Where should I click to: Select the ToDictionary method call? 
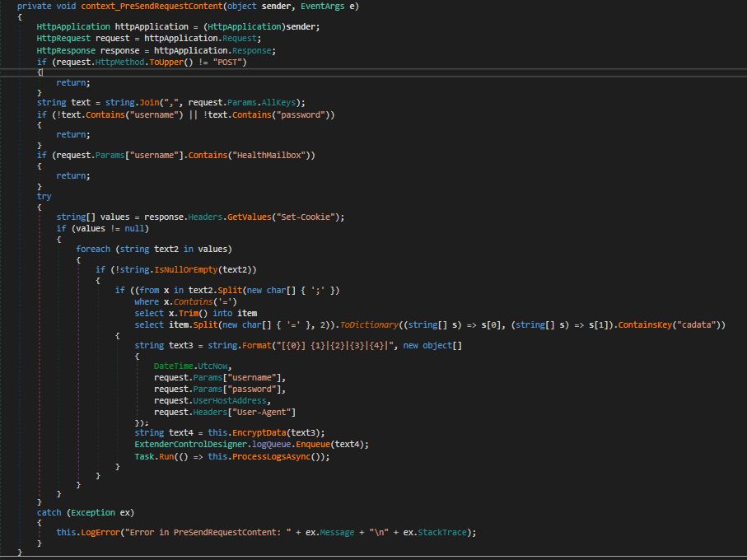[369, 325]
